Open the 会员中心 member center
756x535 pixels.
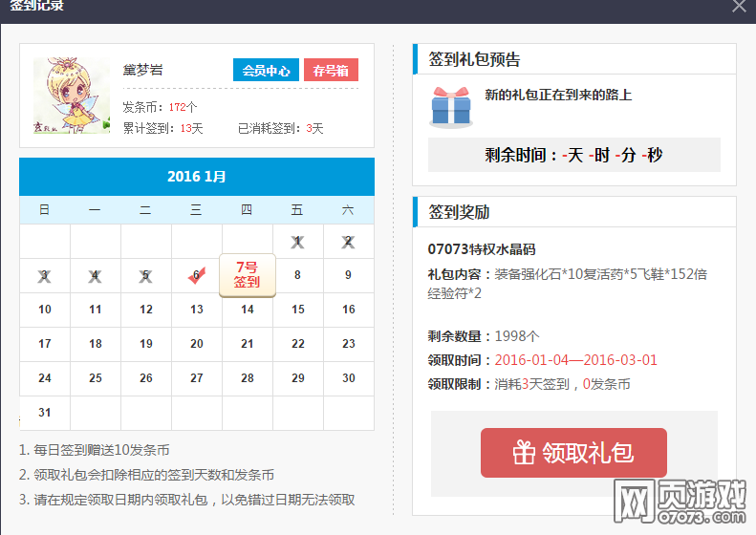pos(266,71)
